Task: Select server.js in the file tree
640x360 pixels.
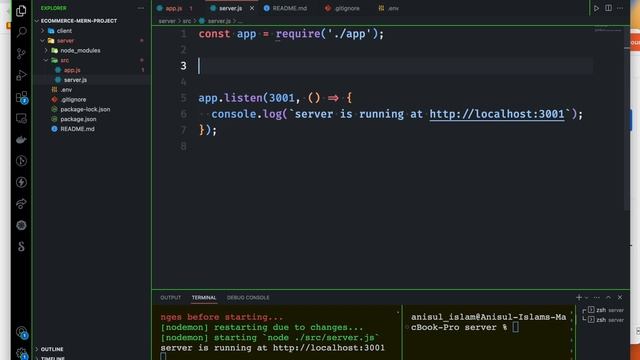Action: click(75, 80)
